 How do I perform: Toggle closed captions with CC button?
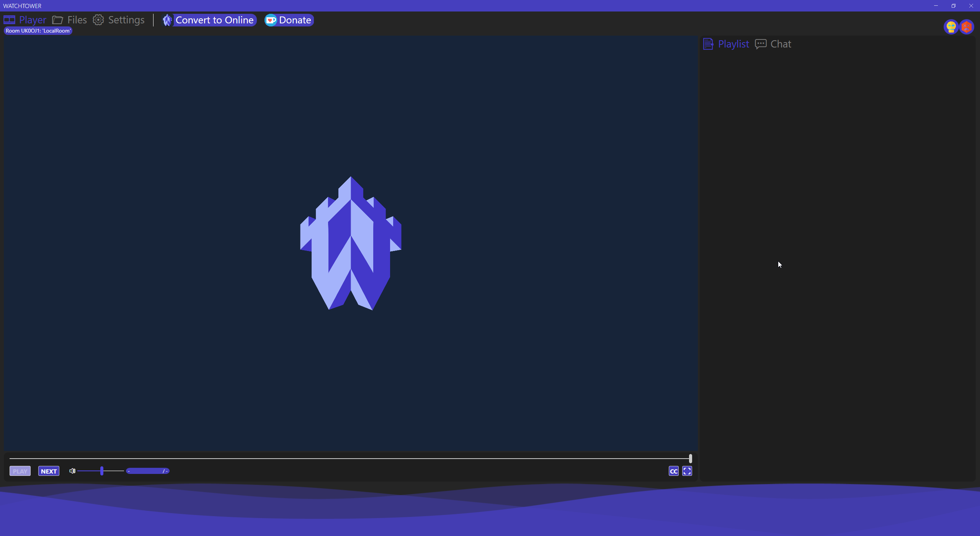click(673, 471)
